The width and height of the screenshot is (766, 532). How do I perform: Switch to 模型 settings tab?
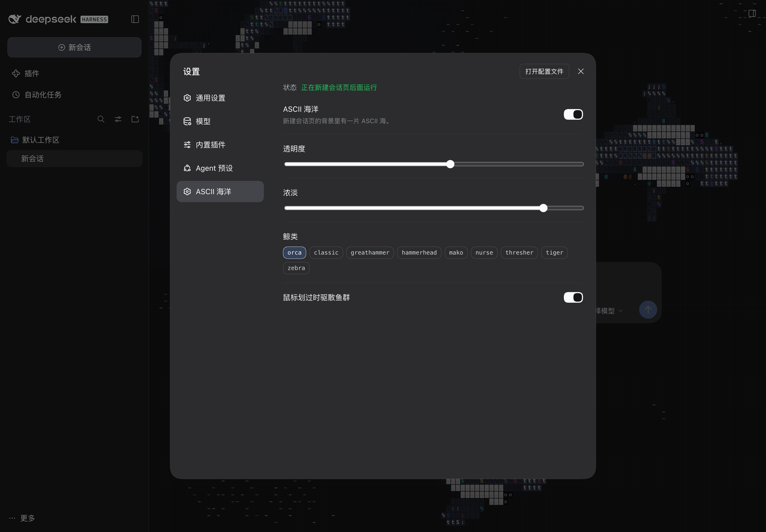pos(220,121)
